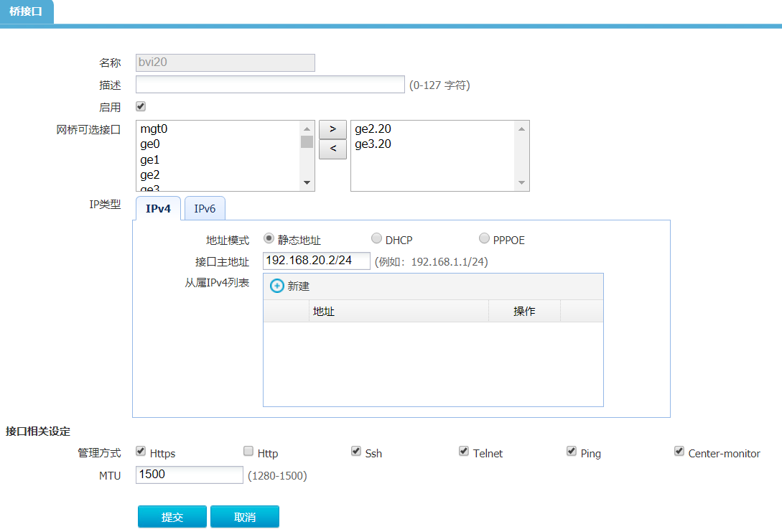Toggle the Telnet checkbox
This screenshot has width=782, height=532.
[464, 451]
